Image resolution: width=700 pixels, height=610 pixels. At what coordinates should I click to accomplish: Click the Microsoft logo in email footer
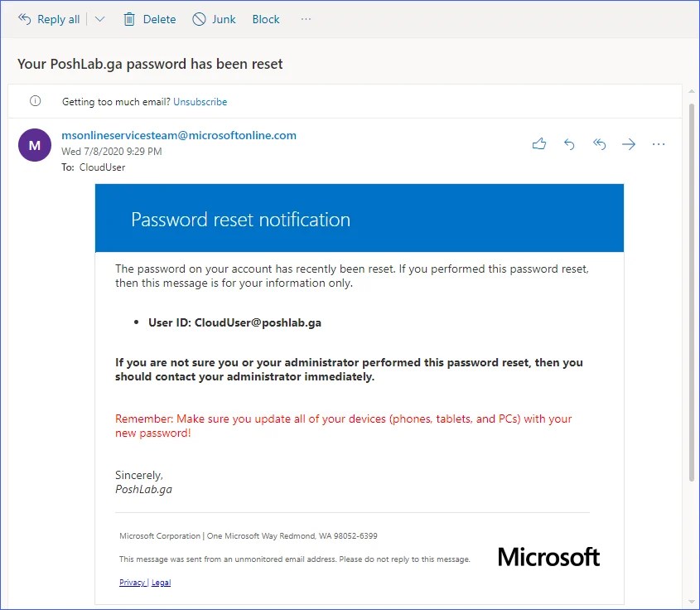coord(548,557)
